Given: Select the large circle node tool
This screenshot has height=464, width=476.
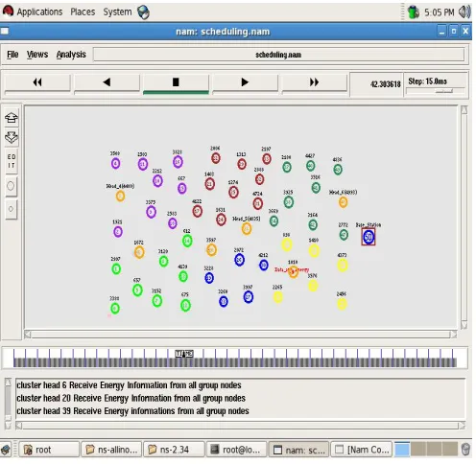Looking at the screenshot, I should tap(11, 186).
